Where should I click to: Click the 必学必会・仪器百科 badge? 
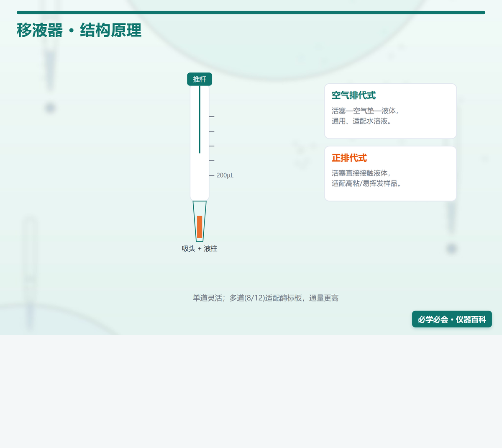[x=452, y=319]
